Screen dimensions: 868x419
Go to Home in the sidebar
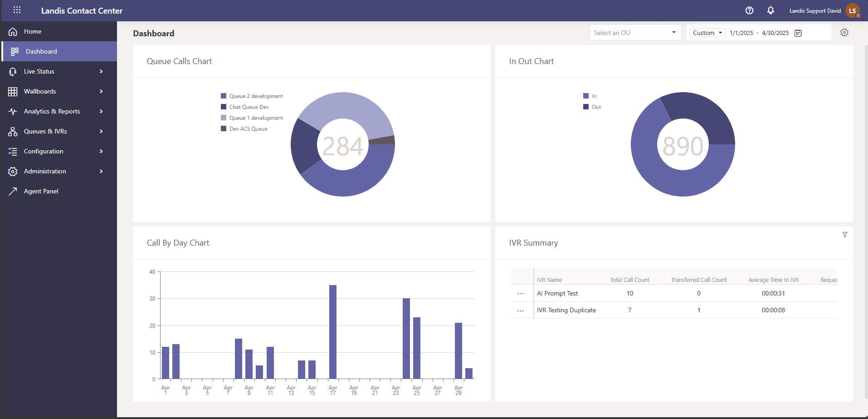[x=33, y=31]
